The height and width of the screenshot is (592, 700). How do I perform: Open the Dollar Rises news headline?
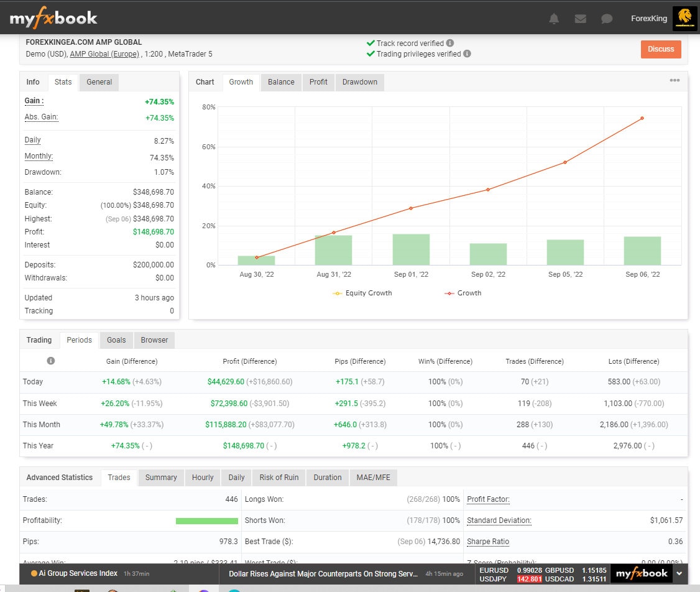tap(323, 574)
